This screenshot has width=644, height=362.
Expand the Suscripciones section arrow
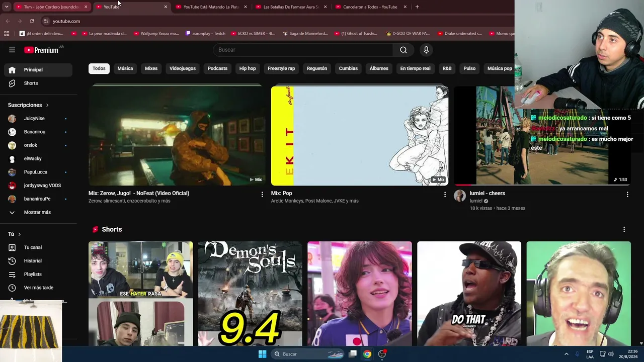[x=47, y=105]
